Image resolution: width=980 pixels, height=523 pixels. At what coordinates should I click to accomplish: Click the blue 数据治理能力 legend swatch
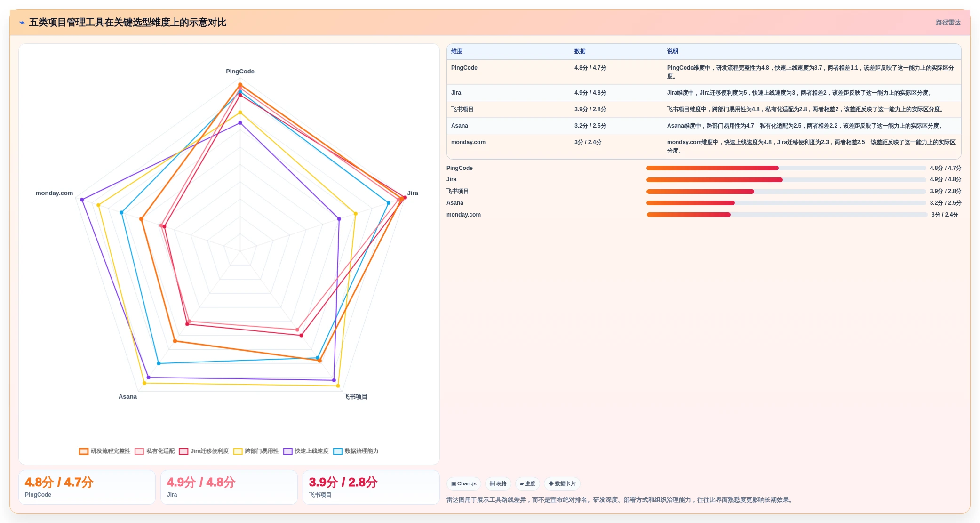338,451
